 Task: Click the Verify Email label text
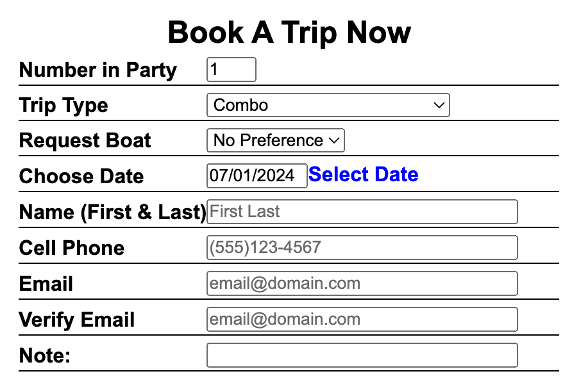click(77, 320)
